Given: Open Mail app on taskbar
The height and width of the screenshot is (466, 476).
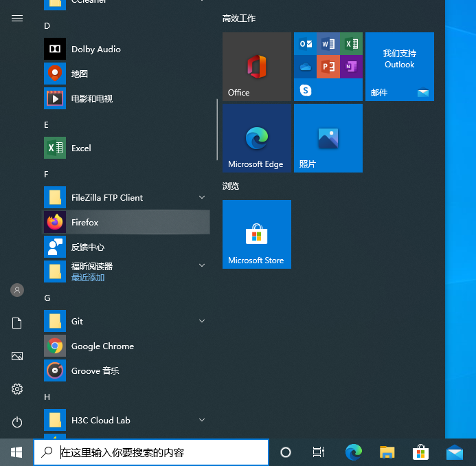Looking at the screenshot, I should point(455,452).
